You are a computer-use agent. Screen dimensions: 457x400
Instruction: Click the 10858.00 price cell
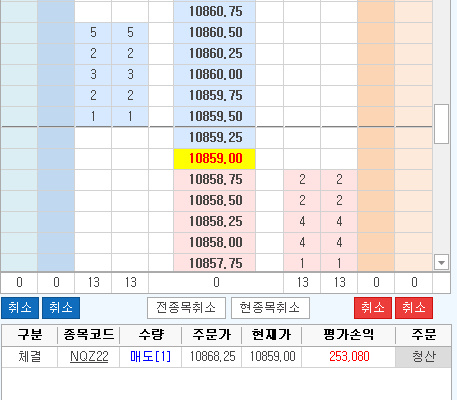tap(215, 243)
